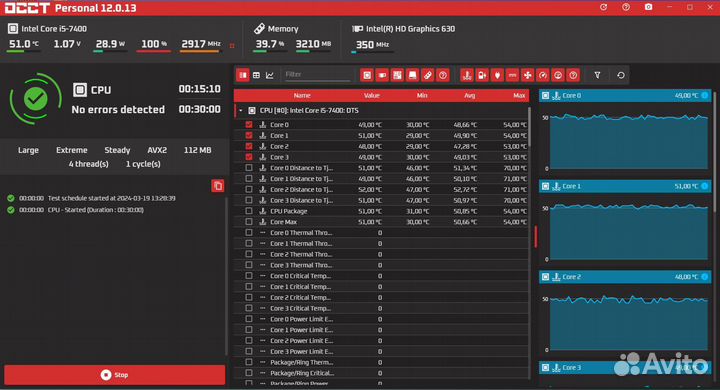This screenshot has height=390, width=720.
Task: Toggle the motherboard hardware filter icon
Action: pos(397,75)
